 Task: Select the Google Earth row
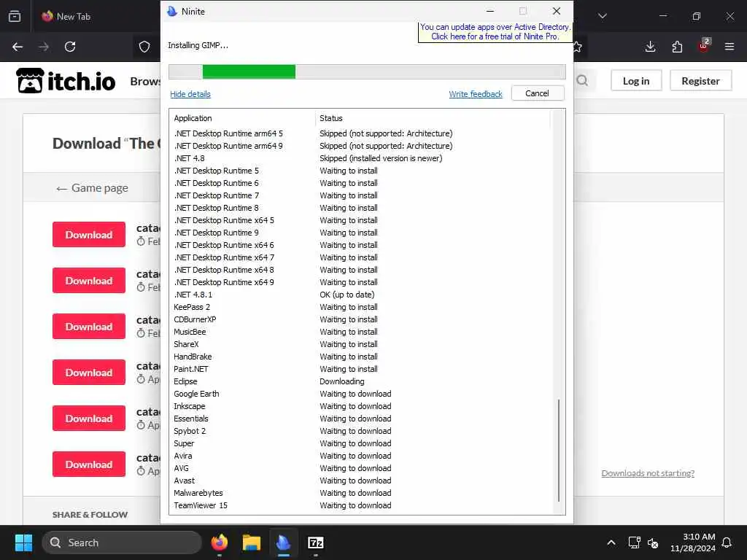pos(361,394)
